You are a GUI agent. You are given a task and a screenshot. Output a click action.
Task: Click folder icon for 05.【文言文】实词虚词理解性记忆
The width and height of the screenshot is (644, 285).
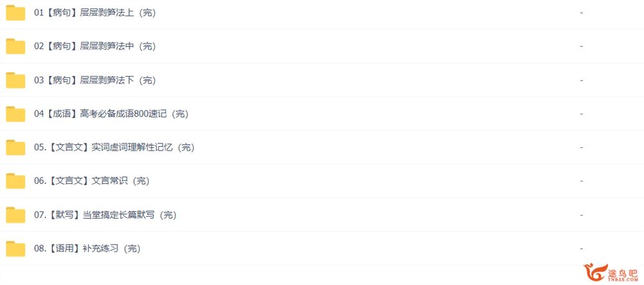pos(15,147)
